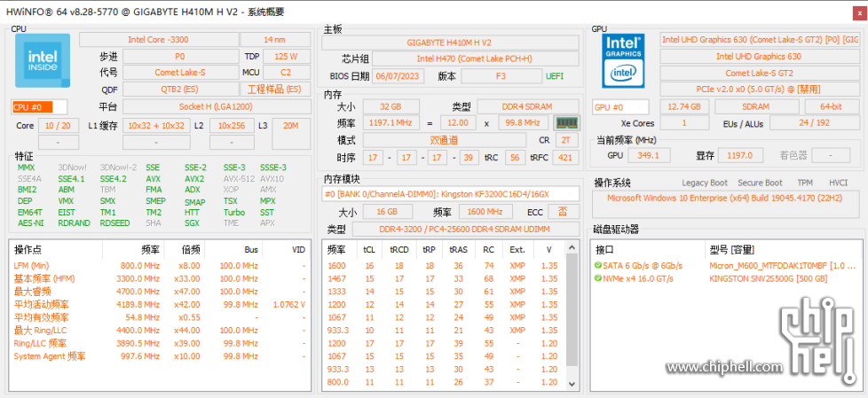
Task: Click the Intel Graphics GPU logo
Action: (x=623, y=60)
